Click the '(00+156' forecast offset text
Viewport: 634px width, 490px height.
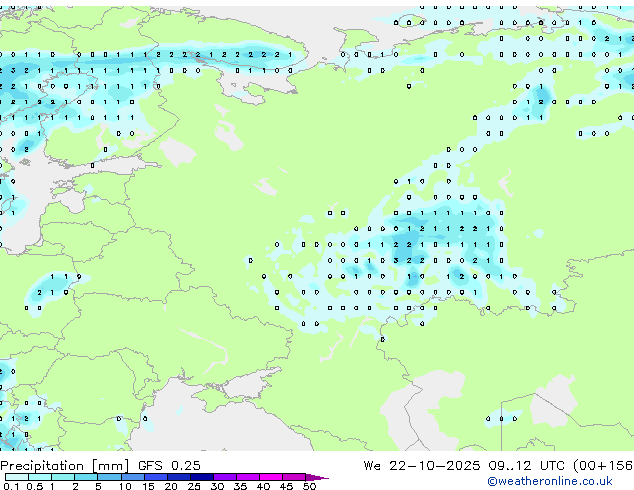[603, 466]
